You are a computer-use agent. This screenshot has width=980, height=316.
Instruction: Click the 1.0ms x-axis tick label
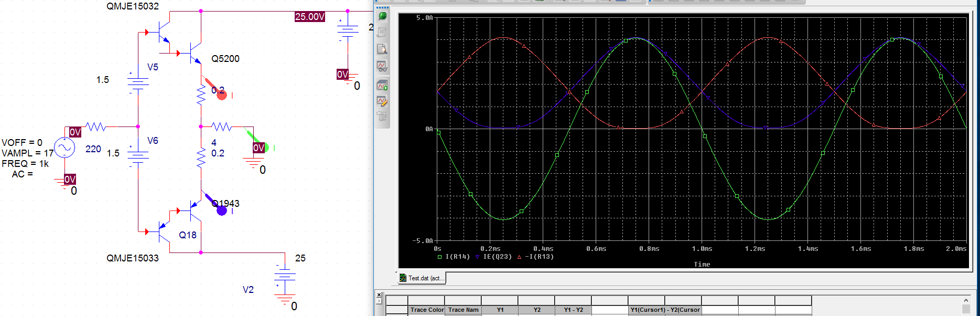pyautogui.click(x=702, y=249)
